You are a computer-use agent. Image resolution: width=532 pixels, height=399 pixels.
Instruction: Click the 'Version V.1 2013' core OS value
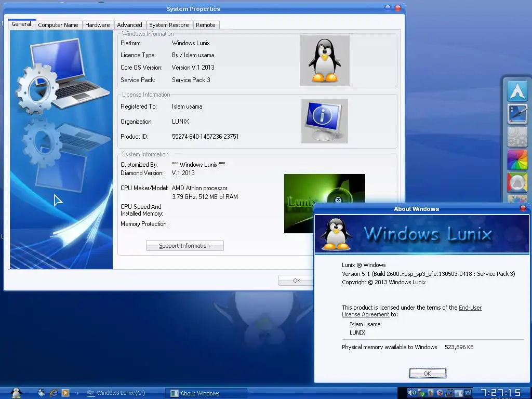click(x=193, y=68)
